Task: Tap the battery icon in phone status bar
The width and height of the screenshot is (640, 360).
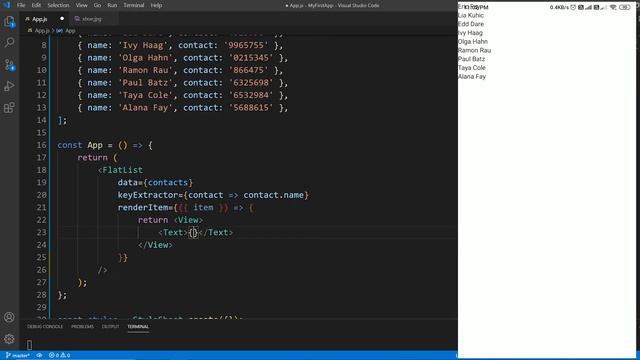Action: 624,7
